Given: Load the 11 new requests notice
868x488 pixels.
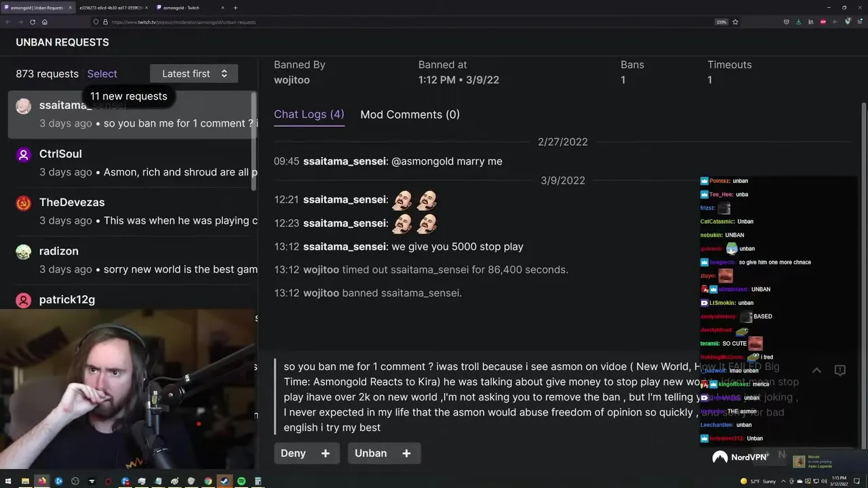Looking at the screenshot, I should [128, 96].
